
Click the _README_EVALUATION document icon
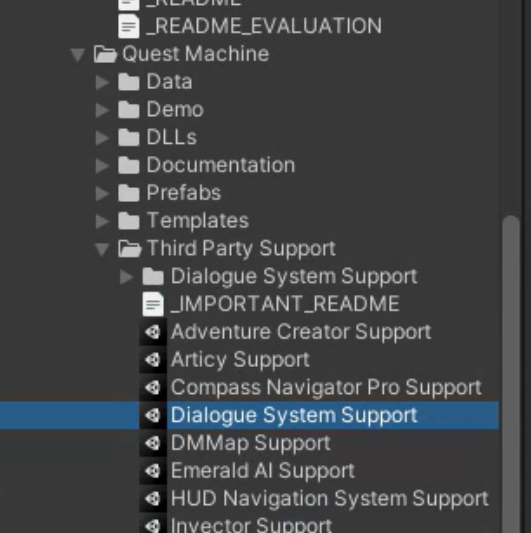(129, 26)
